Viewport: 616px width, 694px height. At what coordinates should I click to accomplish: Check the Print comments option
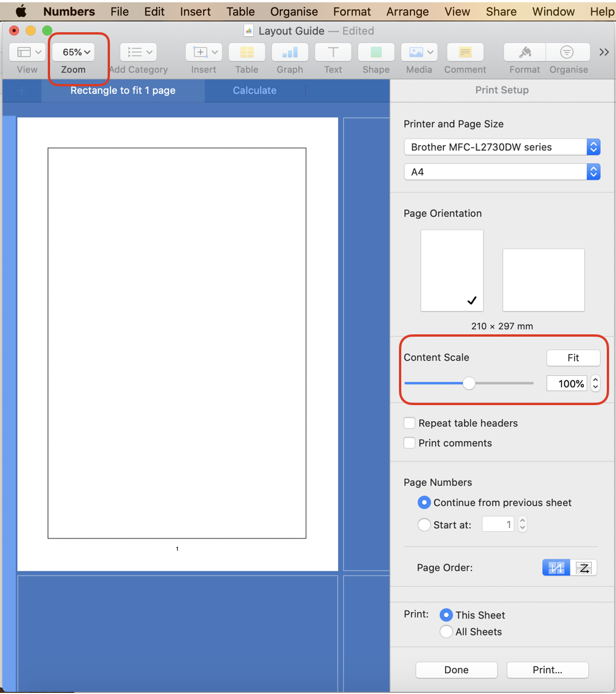(x=409, y=443)
